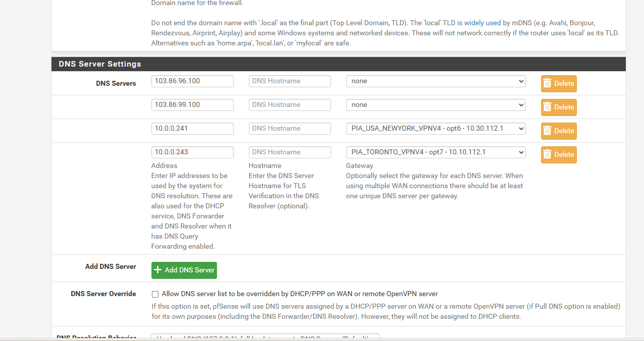The height and width of the screenshot is (341, 644).
Task: Click the Address help heading
Action: click(164, 166)
